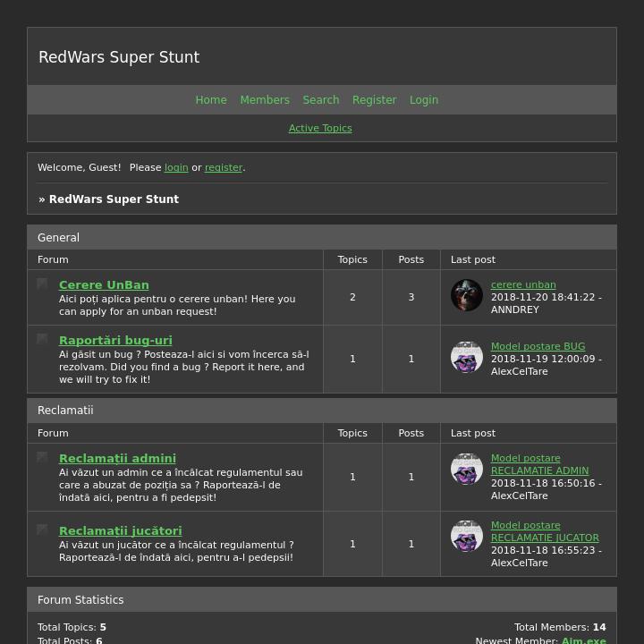Image resolution: width=644 pixels, height=644 pixels.
Task: Open the Cerere UnBan forum
Action: click(104, 285)
